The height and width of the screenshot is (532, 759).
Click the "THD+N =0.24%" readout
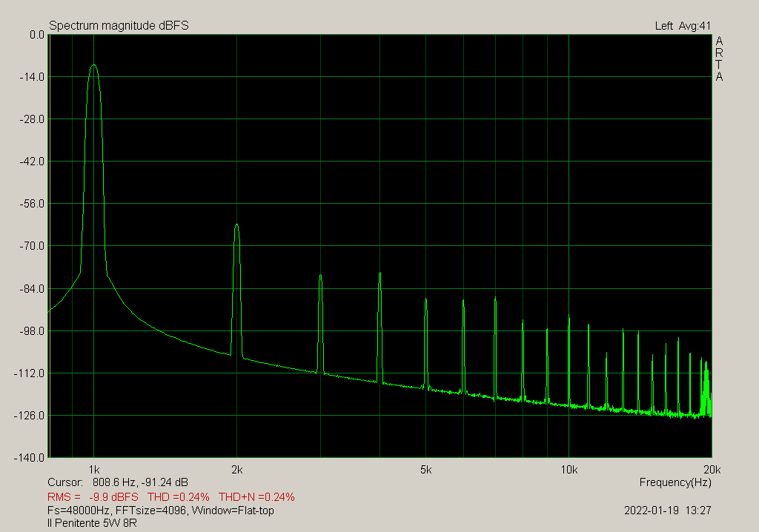click(256, 497)
